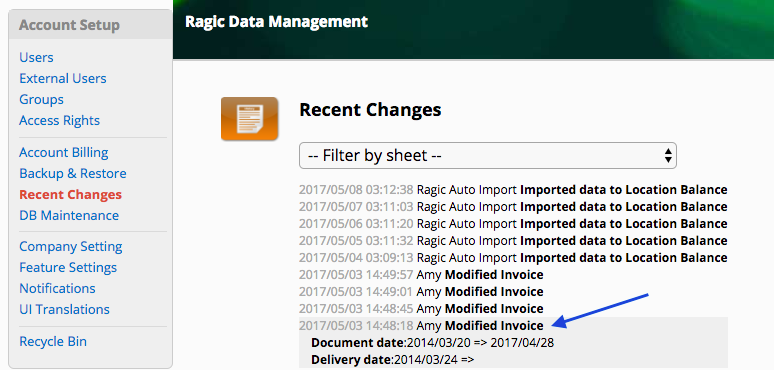The height and width of the screenshot is (370, 774).
Task: Collapse the 14:48:18 Modified Invoice entry
Action: coord(421,326)
